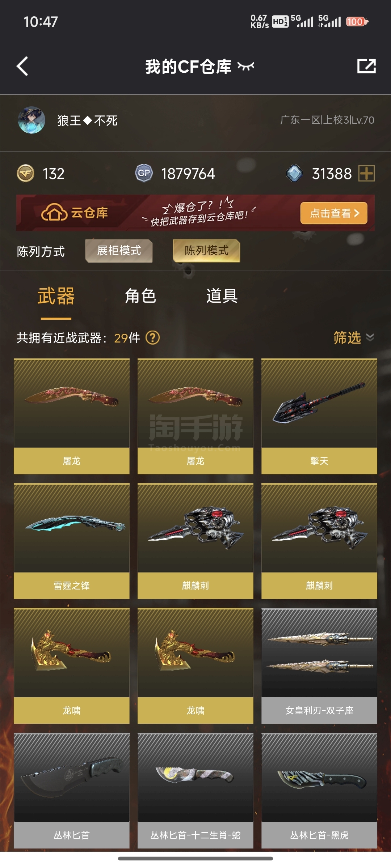Tap the blue diamond currency icon

(294, 173)
